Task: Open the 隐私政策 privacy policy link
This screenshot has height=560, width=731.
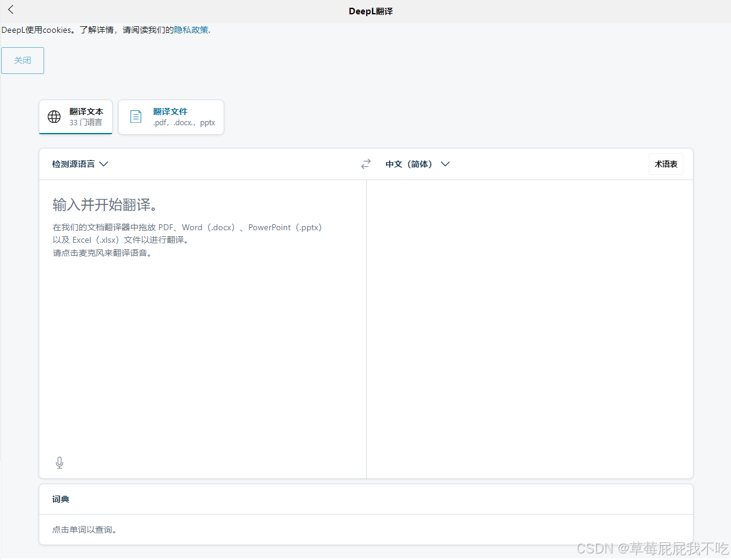Action: [x=191, y=30]
